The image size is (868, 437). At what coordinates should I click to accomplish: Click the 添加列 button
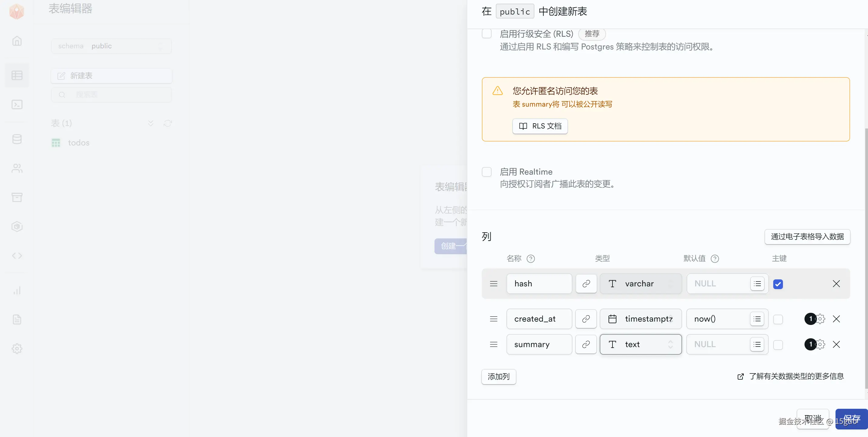498,376
